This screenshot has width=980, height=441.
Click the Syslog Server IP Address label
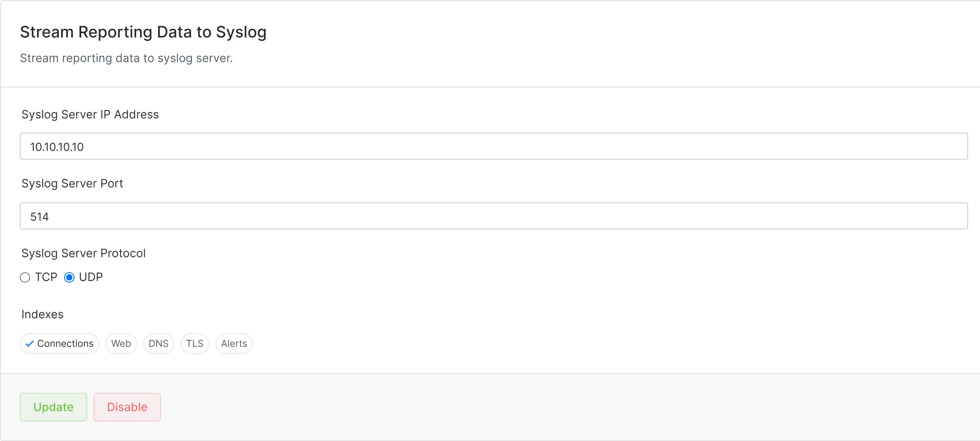pos(90,114)
